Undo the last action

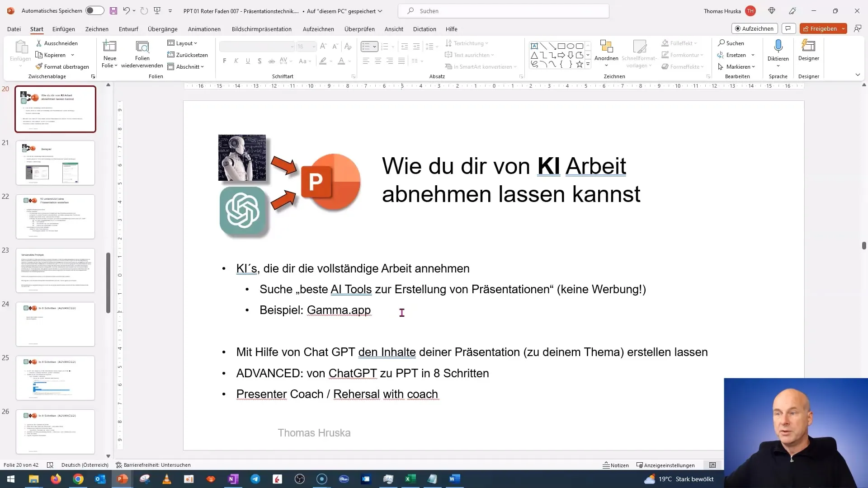(127, 11)
